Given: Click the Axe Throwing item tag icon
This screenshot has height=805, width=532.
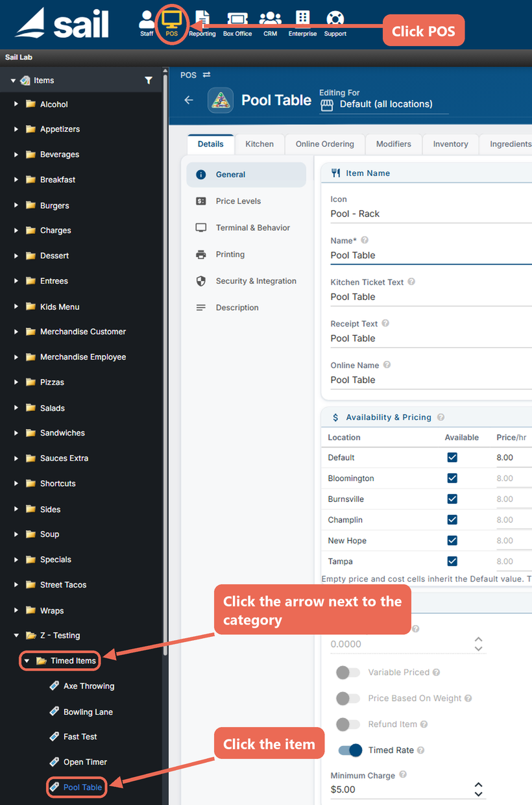Looking at the screenshot, I should [x=54, y=686].
